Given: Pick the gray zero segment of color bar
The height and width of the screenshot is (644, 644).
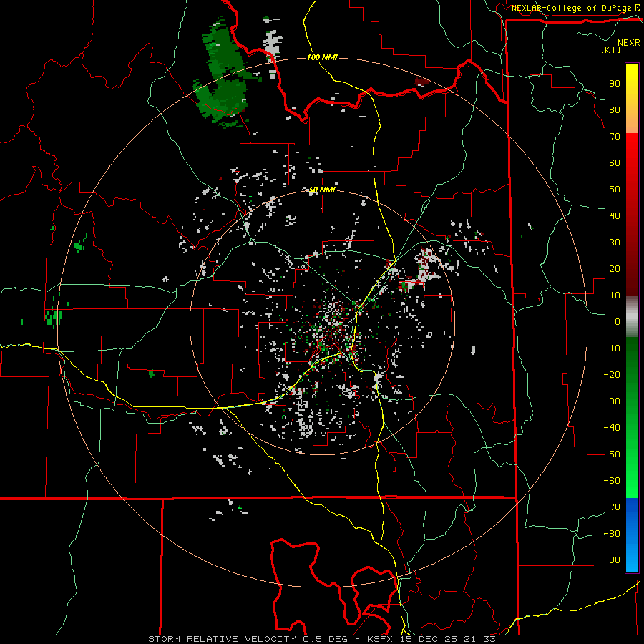Looking at the screenshot, I should [632, 318].
